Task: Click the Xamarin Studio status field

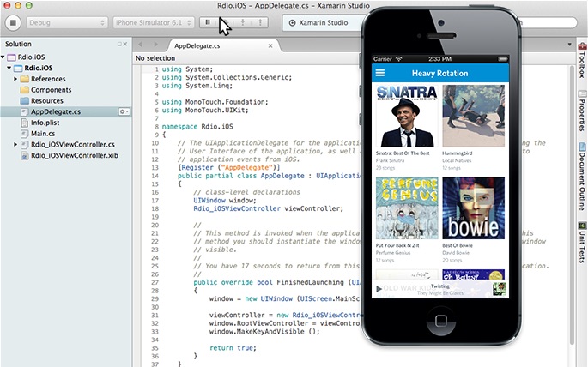Action: pyautogui.click(x=323, y=23)
